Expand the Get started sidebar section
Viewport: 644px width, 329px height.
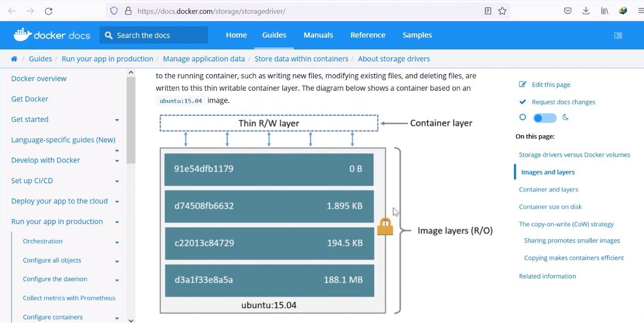117,120
